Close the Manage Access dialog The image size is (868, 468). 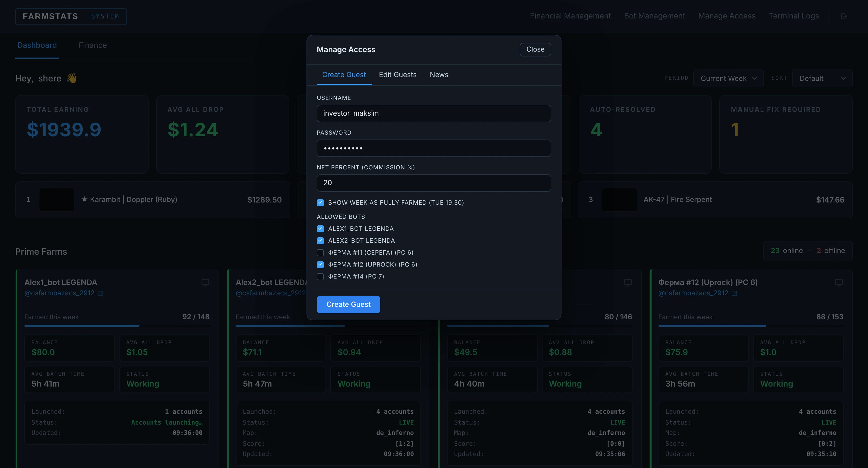coord(535,49)
